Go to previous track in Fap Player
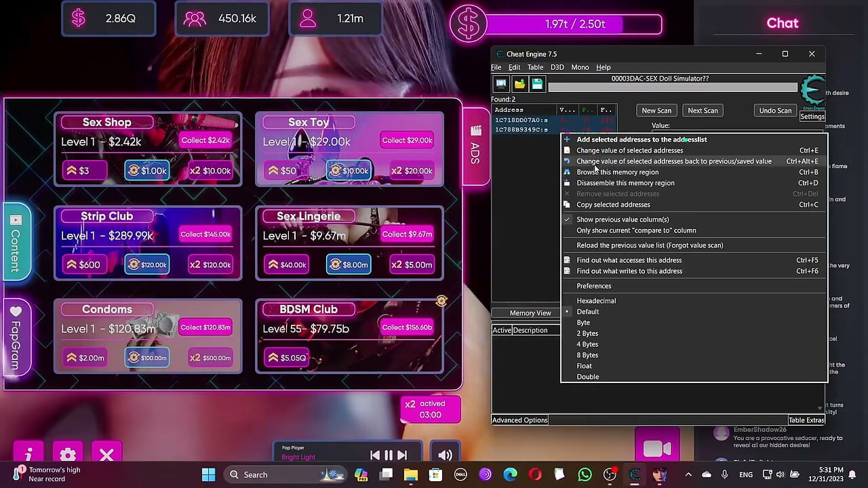 point(375,455)
